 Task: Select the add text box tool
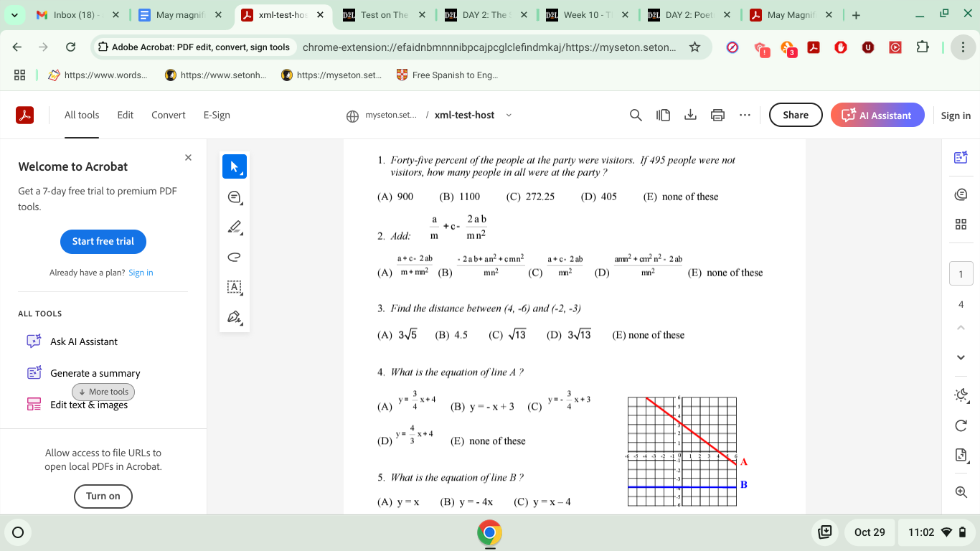coord(235,287)
